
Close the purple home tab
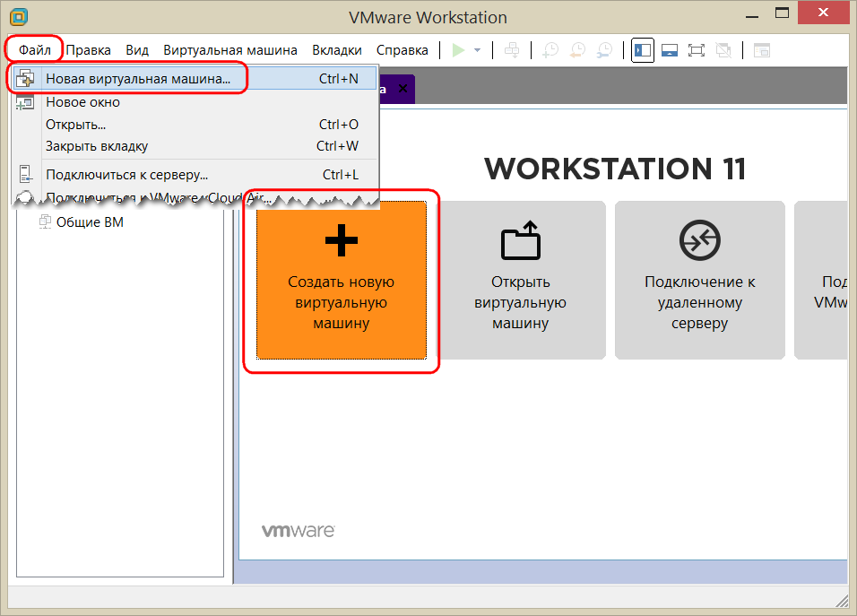(x=403, y=89)
